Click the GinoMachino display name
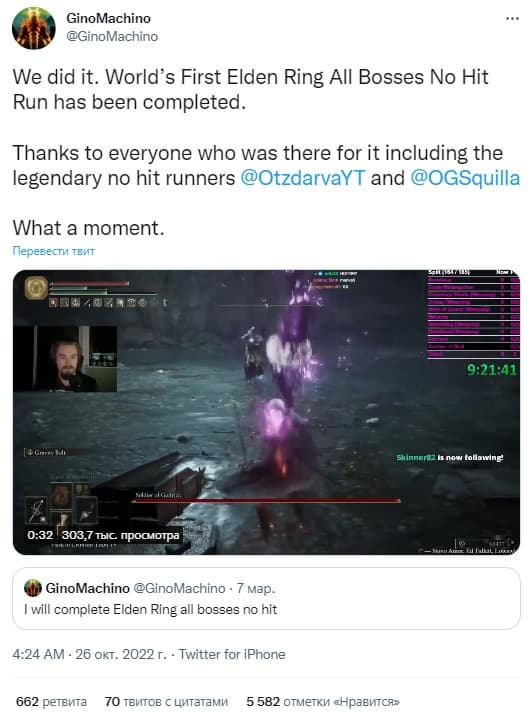The image size is (530, 713). 108,18
